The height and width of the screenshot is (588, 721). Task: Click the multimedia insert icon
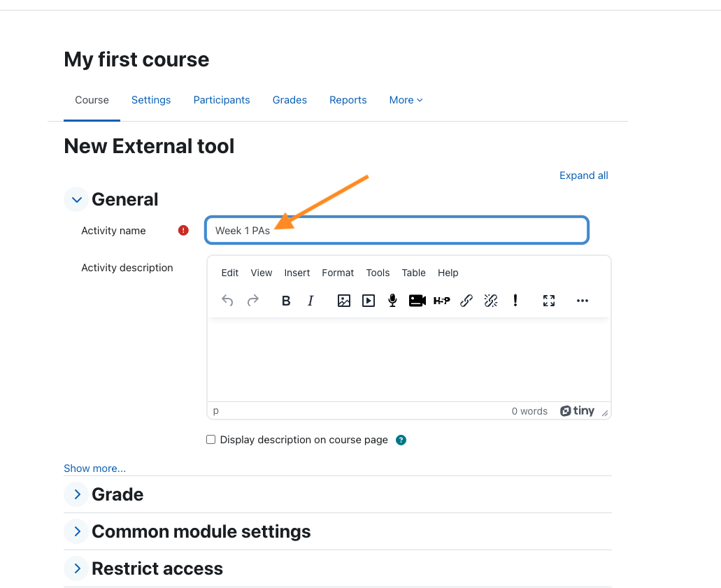[x=369, y=301]
